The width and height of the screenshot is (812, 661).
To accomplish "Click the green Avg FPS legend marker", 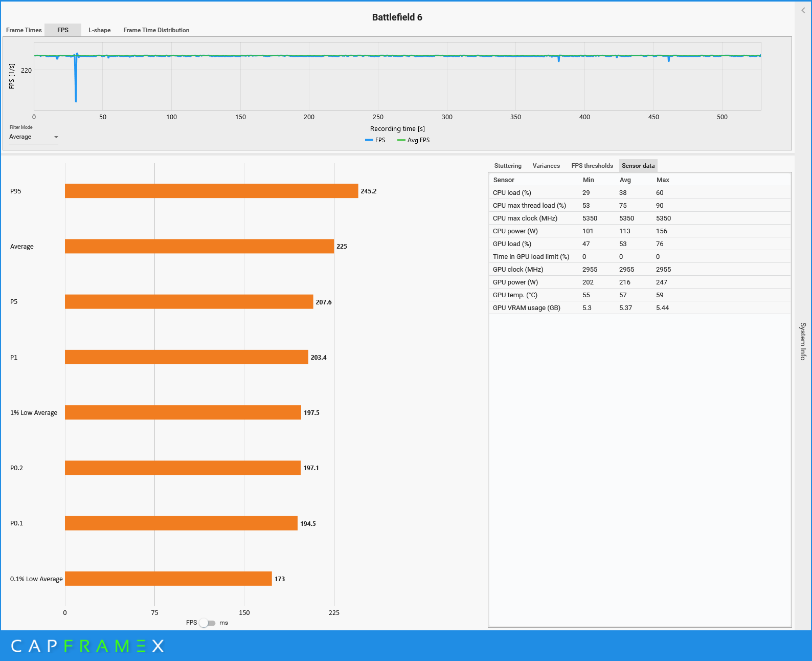I will [x=401, y=140].
